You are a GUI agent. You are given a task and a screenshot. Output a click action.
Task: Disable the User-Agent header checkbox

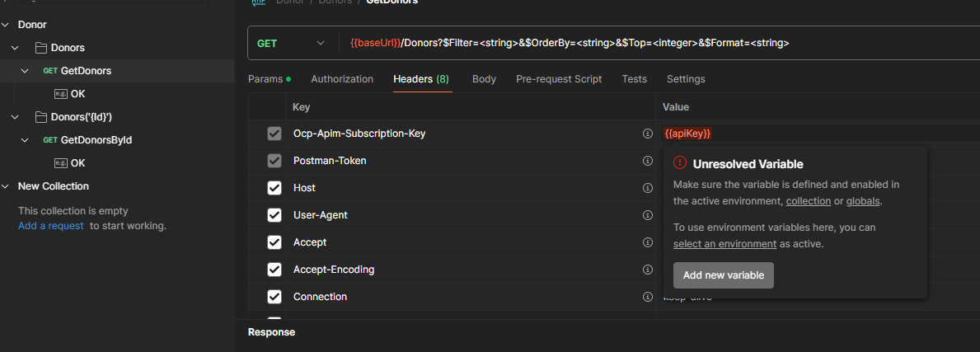274,215
